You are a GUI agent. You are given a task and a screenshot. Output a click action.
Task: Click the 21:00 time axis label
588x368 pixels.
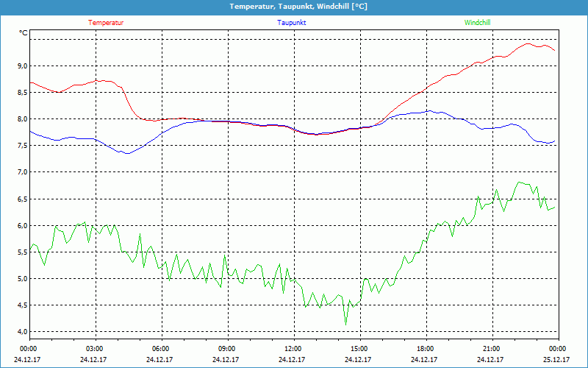click(x=491, y=349)
